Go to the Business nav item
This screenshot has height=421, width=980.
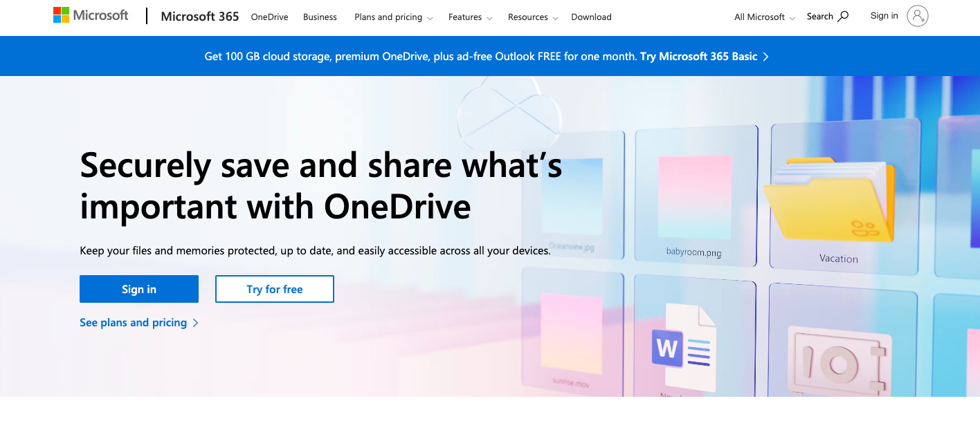[320, 17]
